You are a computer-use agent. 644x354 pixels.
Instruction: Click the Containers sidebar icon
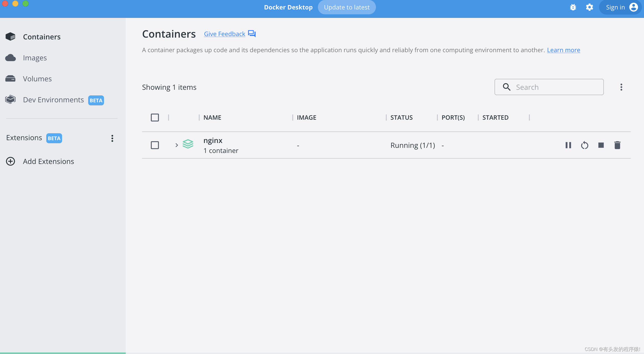pos(10,37)
